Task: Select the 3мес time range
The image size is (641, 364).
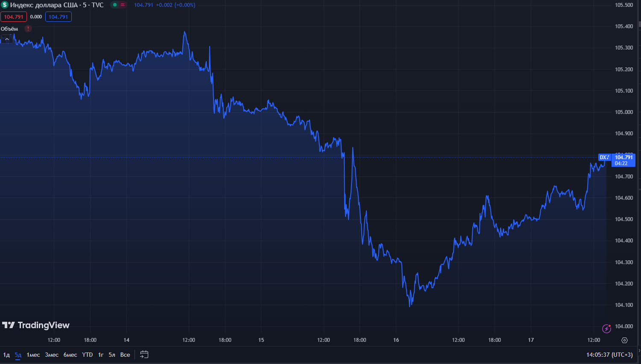Action: click(x=52, y=355)
